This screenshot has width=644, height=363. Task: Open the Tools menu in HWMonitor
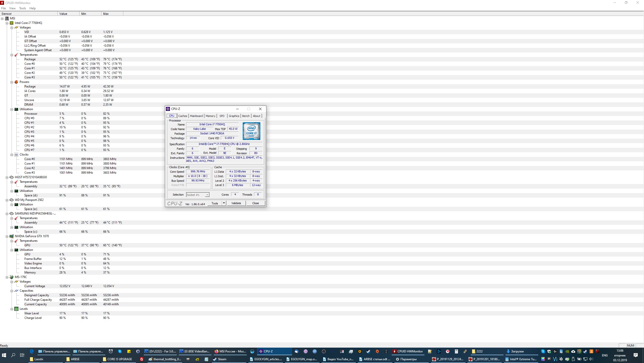pos(22,8)
